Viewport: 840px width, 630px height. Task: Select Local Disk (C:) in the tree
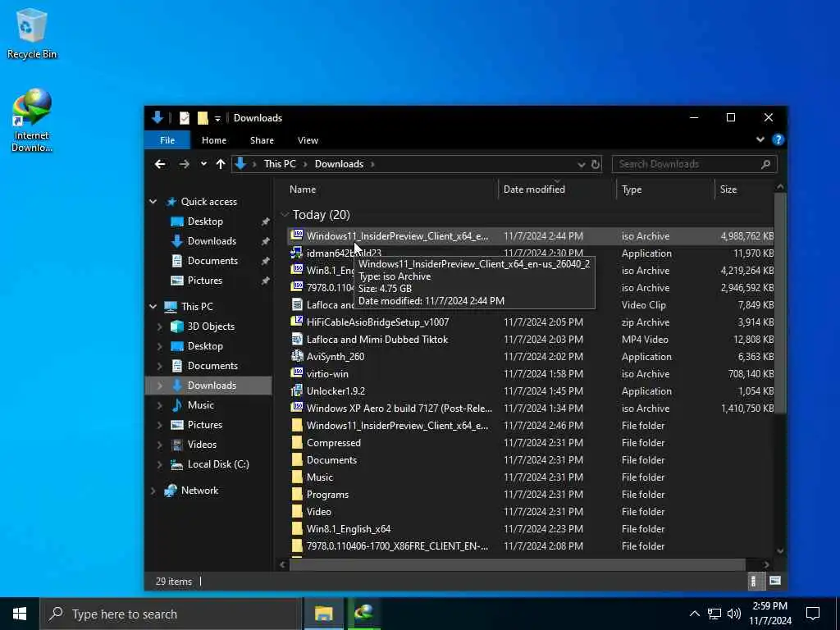click(218, 464)
